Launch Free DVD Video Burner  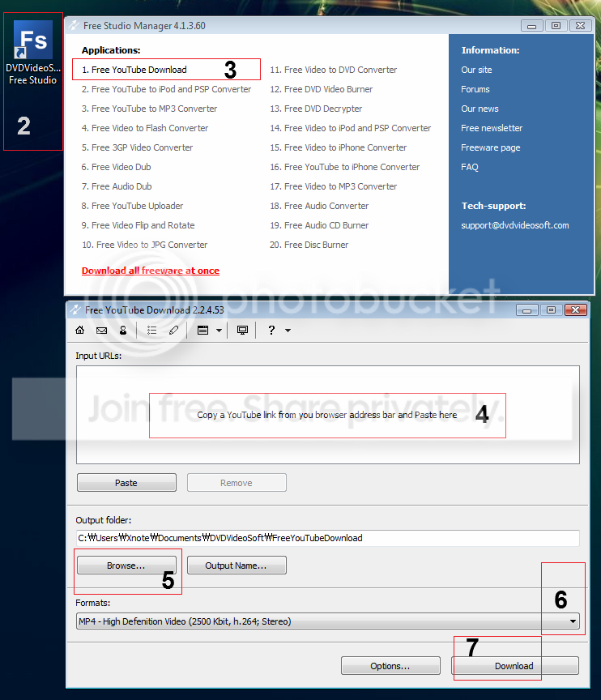(x=322, y=89)
